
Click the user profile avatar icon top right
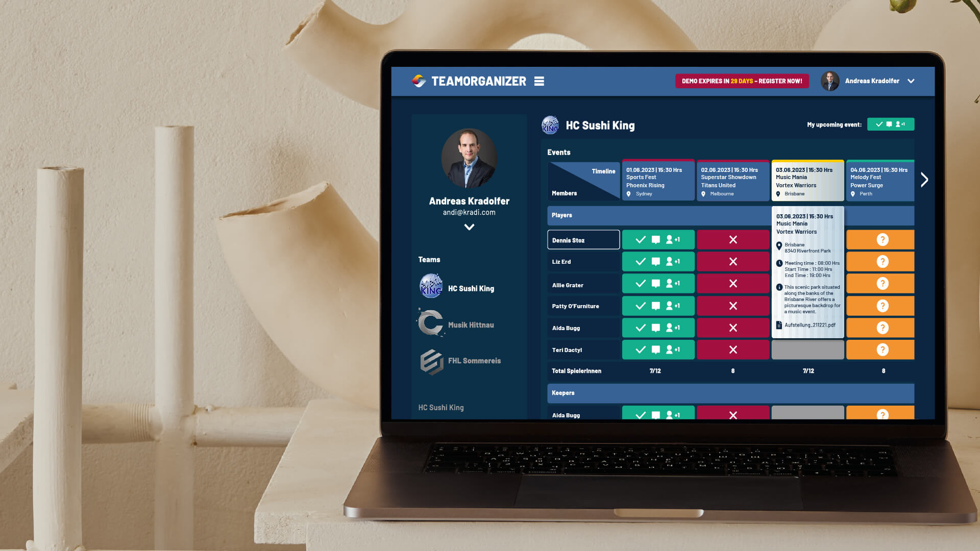[828, 81]
